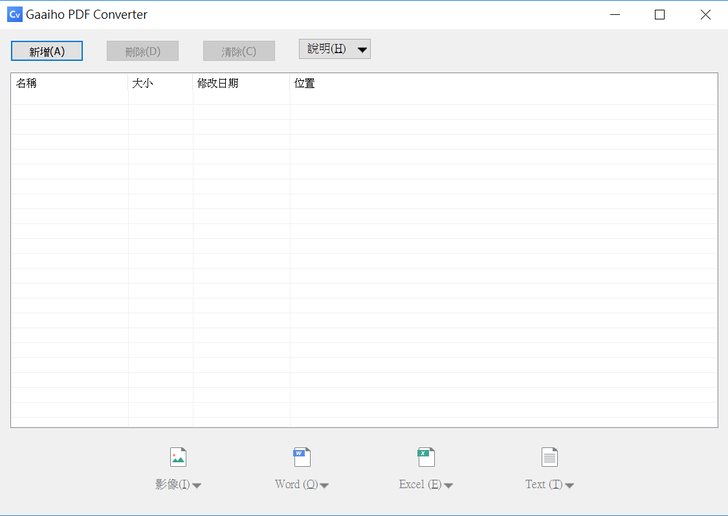This screenshot has width=728, height=516.
Task: Expand the Excel (E) options arrow
Action: 448,486
